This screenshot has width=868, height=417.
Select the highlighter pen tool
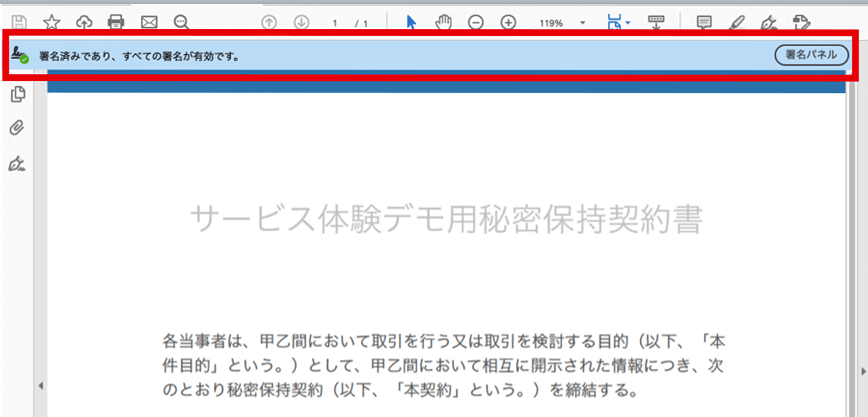(x=737, y=22)
